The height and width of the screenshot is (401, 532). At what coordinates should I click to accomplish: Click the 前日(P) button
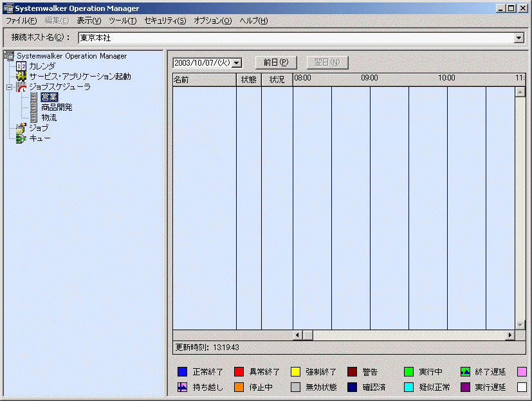(276, 62)
